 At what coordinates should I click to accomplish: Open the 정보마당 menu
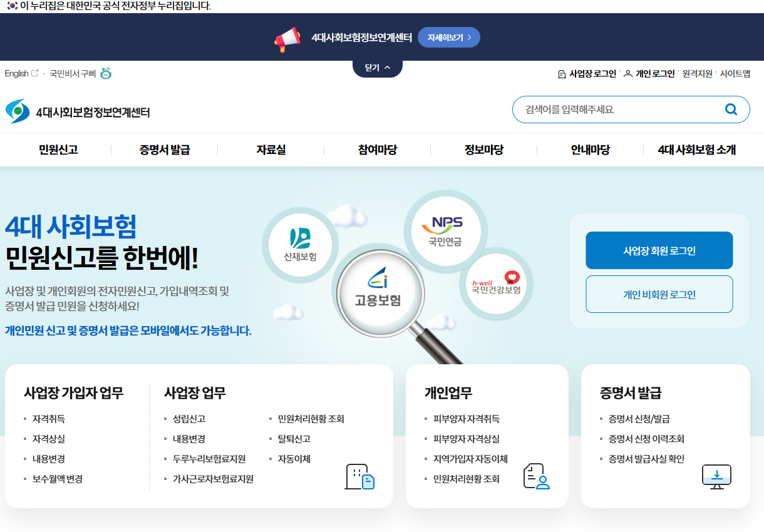(x=483, y=150)
